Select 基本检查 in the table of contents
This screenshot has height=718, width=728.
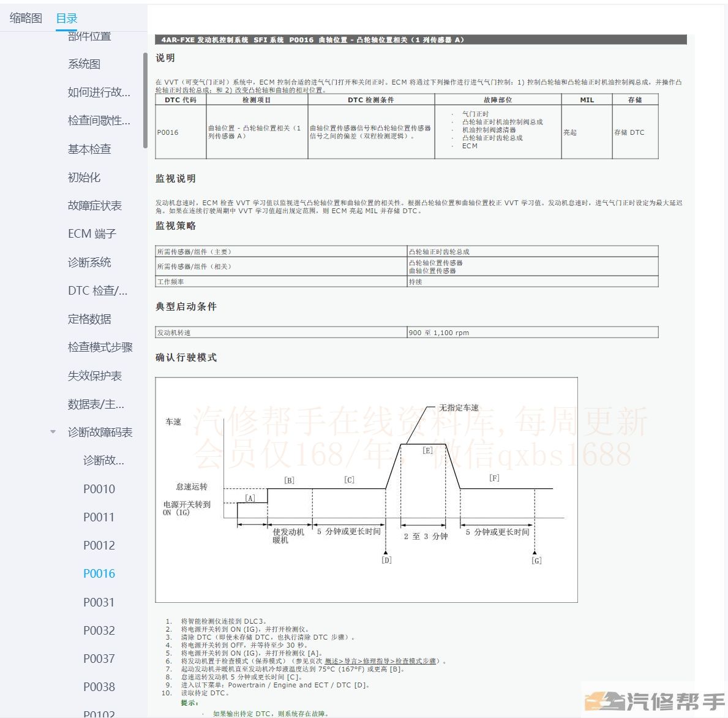coord(89,149)
